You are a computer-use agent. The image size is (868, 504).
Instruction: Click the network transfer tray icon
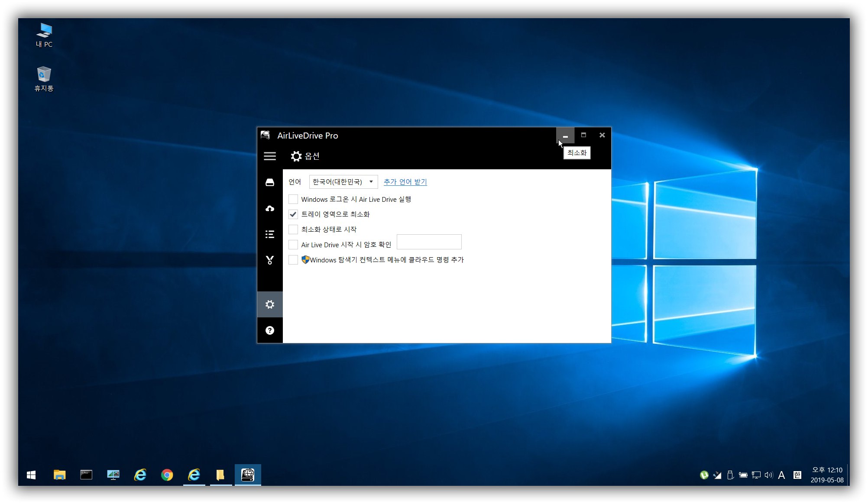[717, 475]
